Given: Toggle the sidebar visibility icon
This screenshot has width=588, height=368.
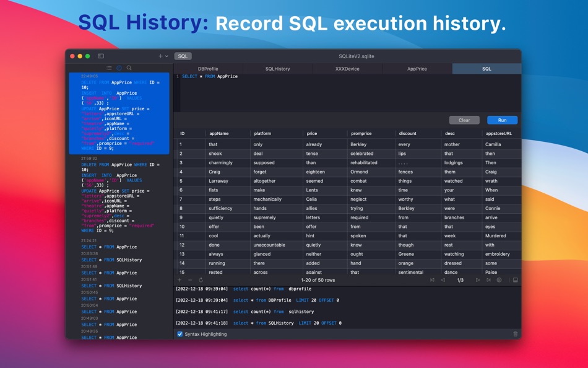Looking at the screenshot, I should (101, 56).
